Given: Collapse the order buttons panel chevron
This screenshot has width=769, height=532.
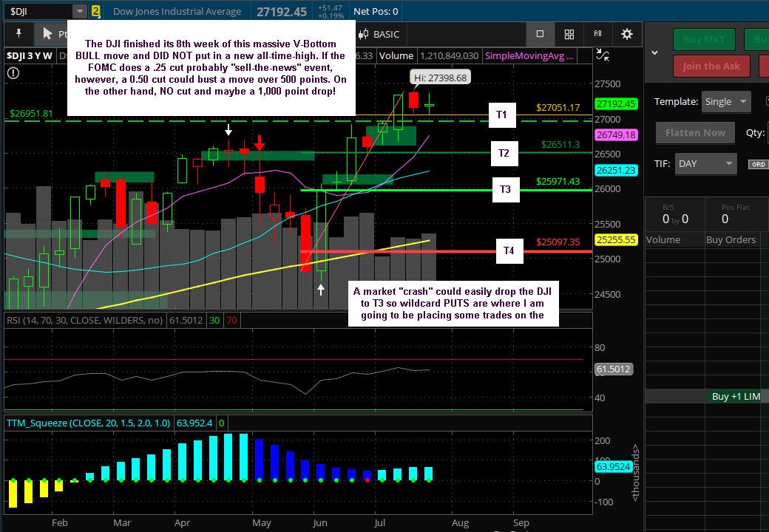Looking at the screenshot, I should 654,52.
